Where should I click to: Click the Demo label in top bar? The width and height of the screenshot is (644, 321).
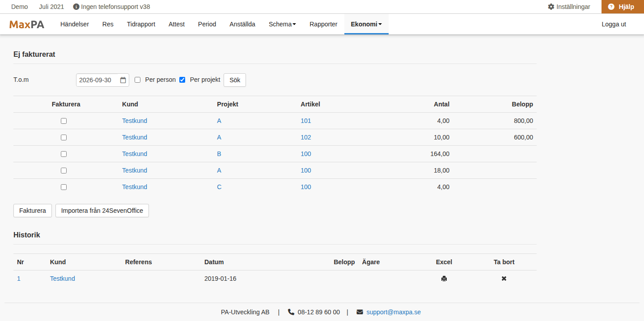pos(19,7)
